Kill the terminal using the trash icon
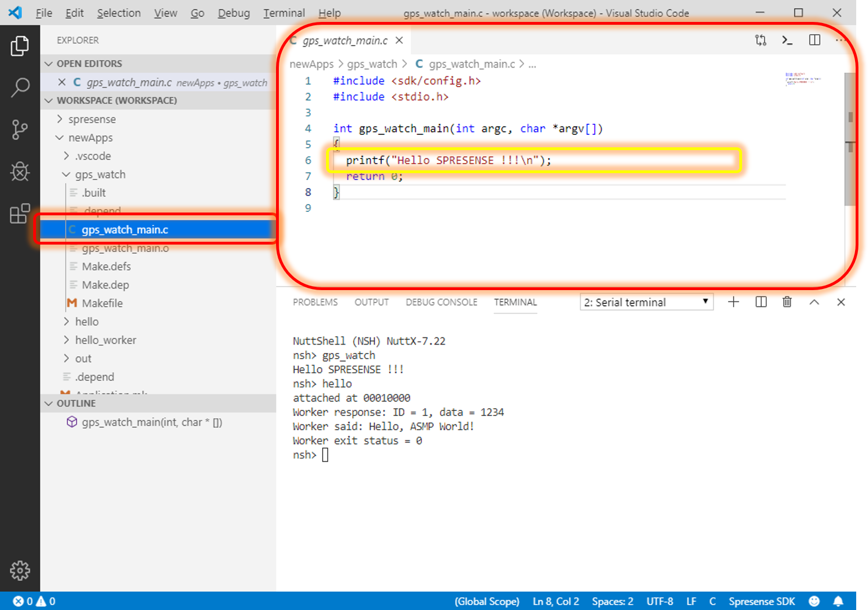 (x=786, y=302)
